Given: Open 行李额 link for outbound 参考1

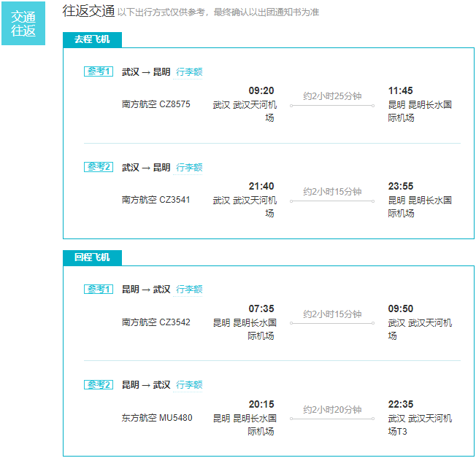Looking at the screenshot, I should tap(189, 72).
